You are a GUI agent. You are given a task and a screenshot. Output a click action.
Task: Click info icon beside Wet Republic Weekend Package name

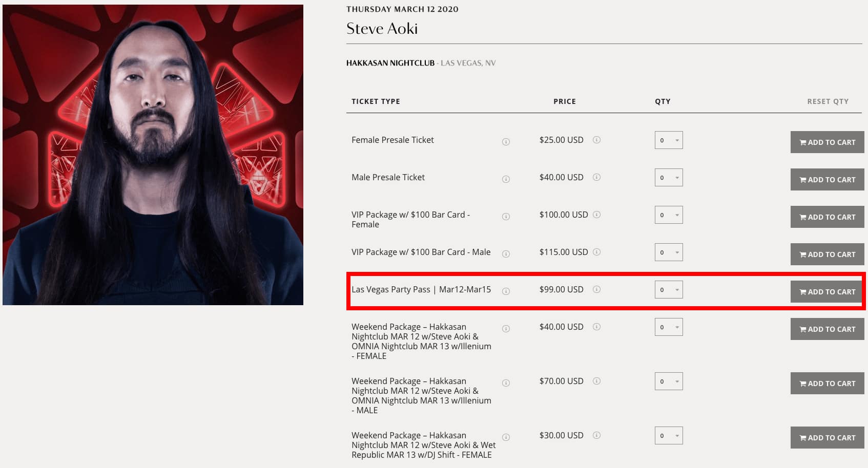[506, 437]
